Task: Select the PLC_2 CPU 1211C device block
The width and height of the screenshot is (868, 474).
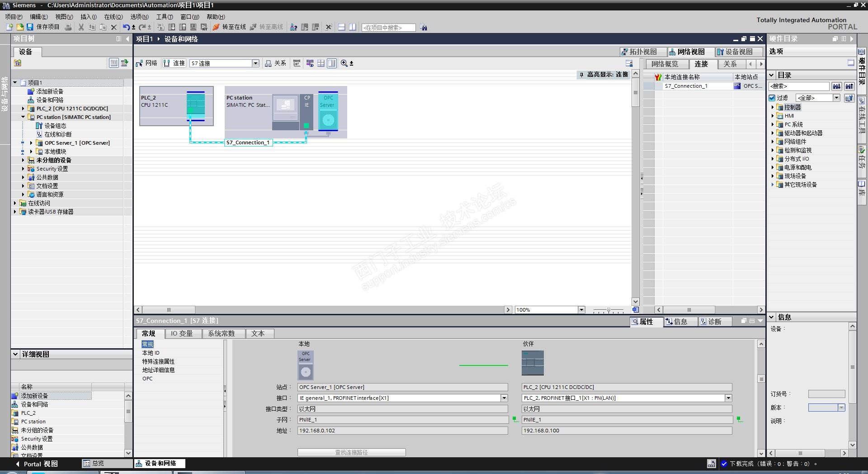Action: point(176,106)
